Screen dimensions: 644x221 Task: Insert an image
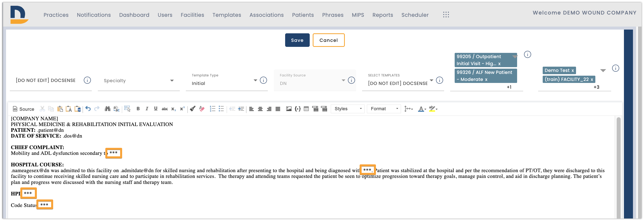pos(289,109)
